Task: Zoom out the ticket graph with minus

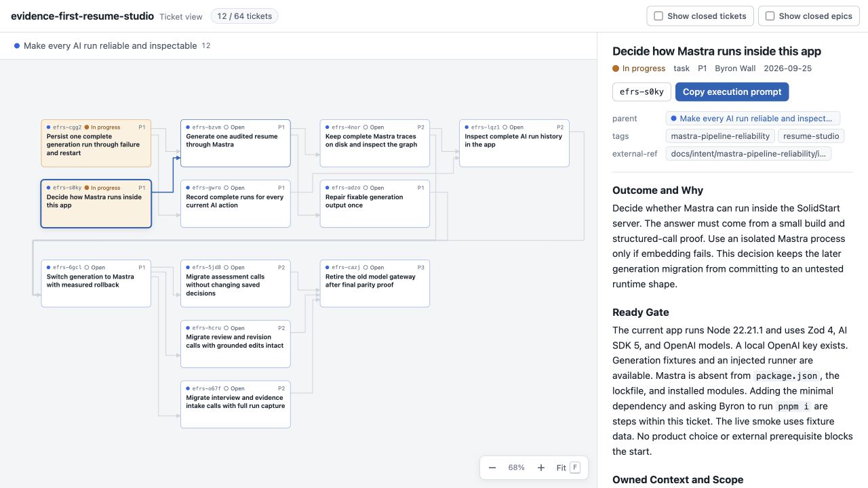Action: (x=492, y=468)
